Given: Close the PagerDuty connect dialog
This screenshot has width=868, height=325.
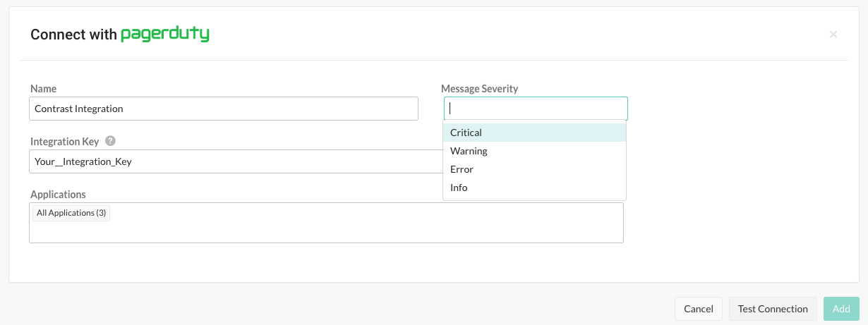Looking at the screenshot, I should 833,35.
